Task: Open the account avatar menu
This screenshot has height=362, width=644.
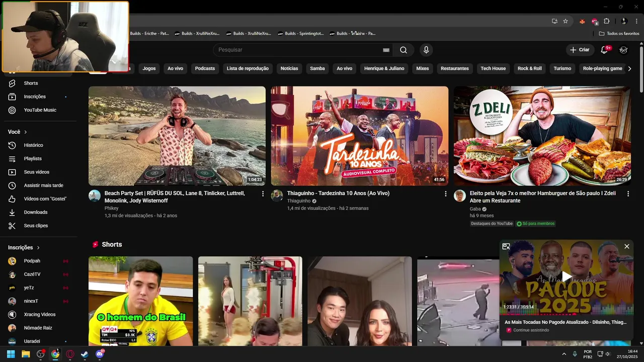Action: (623, 50)
